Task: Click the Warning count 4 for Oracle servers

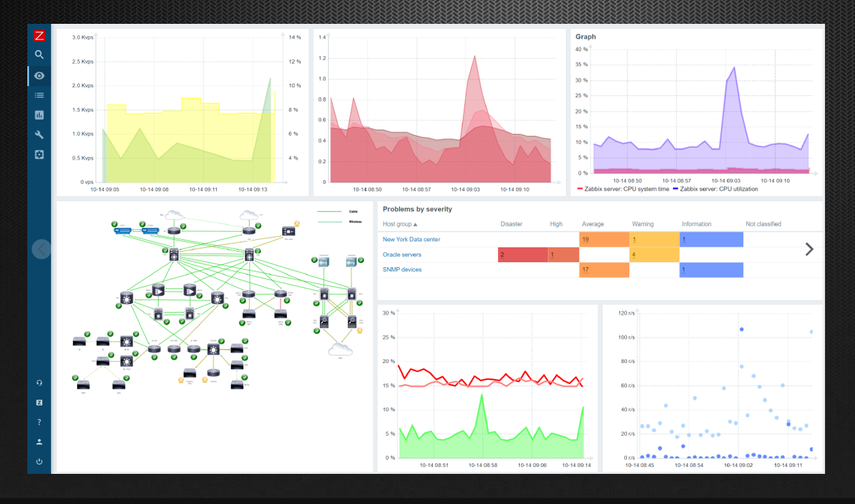Action: (x=654, y=254)
